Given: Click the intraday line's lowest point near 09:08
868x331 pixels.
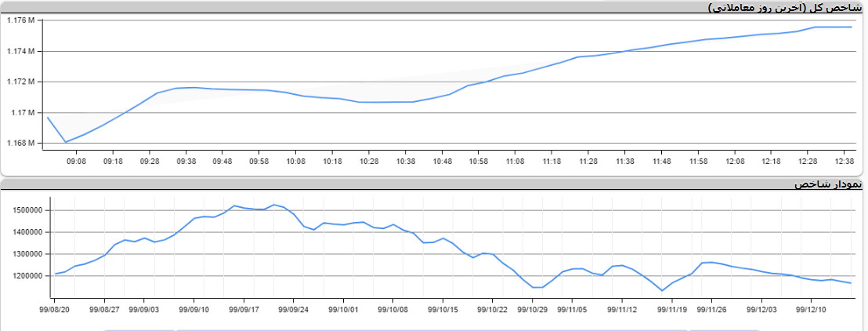Looking at the screenshot, I should (66, 142).
